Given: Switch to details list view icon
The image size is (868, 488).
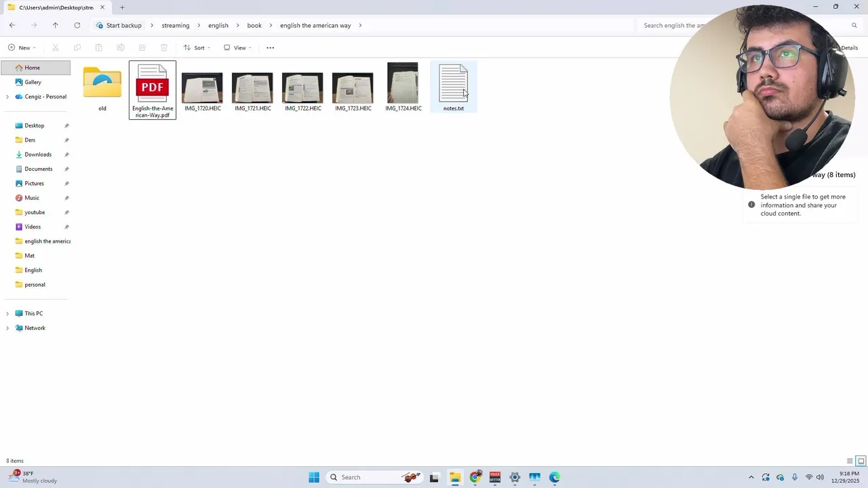Looking at the screenshot, I should point(850,461).
